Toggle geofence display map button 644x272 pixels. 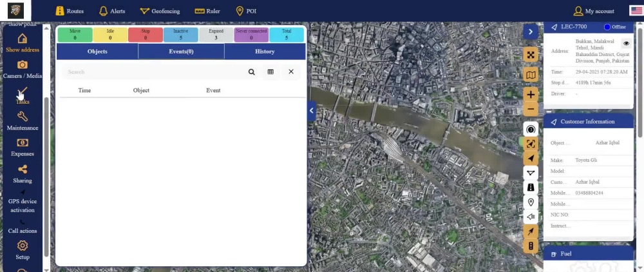pos(531,173)
